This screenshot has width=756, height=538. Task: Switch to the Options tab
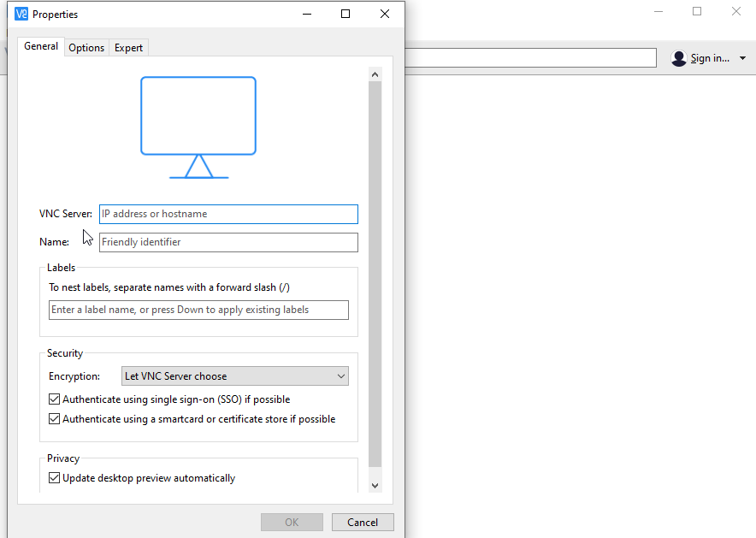86,48
